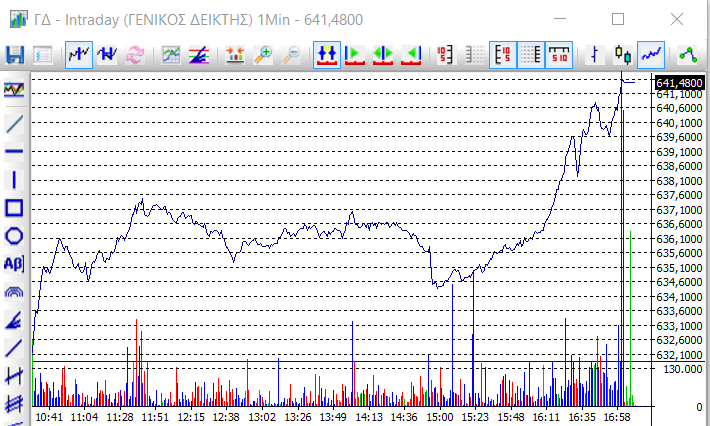Image resolution: width=710 pixels, height=426 pixels.
Task: Click the 637,1000 price axis label
Action: click(x=679, y=210)
